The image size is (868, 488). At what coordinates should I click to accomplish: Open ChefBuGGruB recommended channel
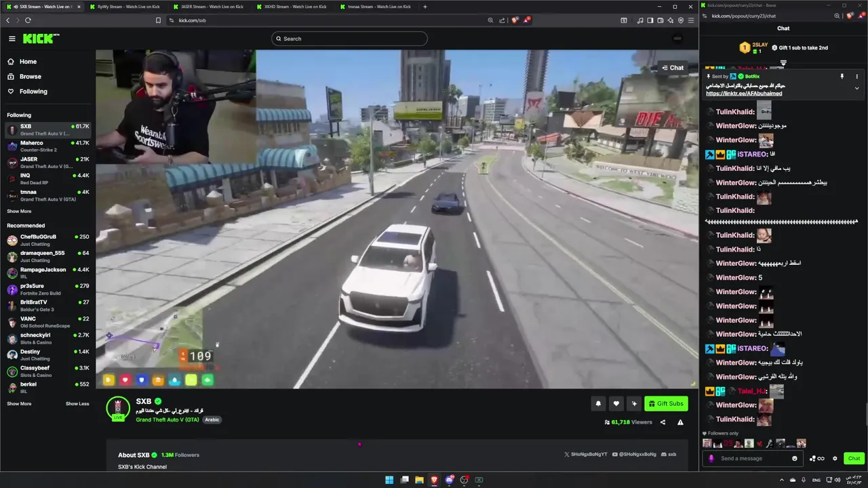click(47, 240)
